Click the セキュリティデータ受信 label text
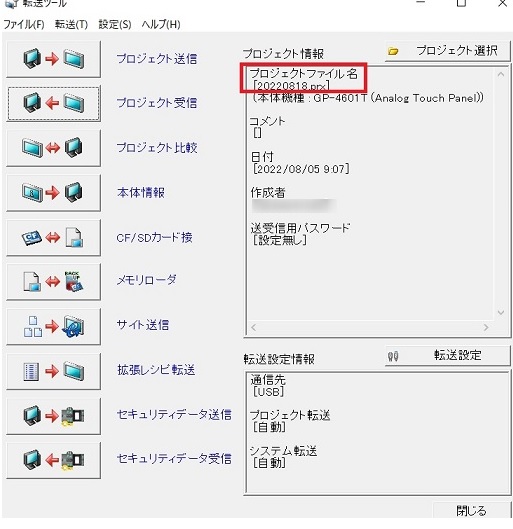513x529 pixels. [174, 458]
